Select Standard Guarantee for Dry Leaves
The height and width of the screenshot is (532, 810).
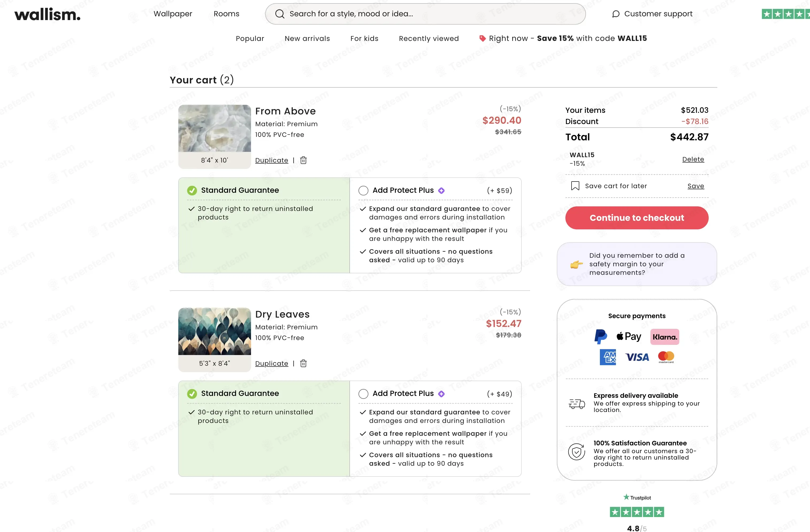point(192,394)
